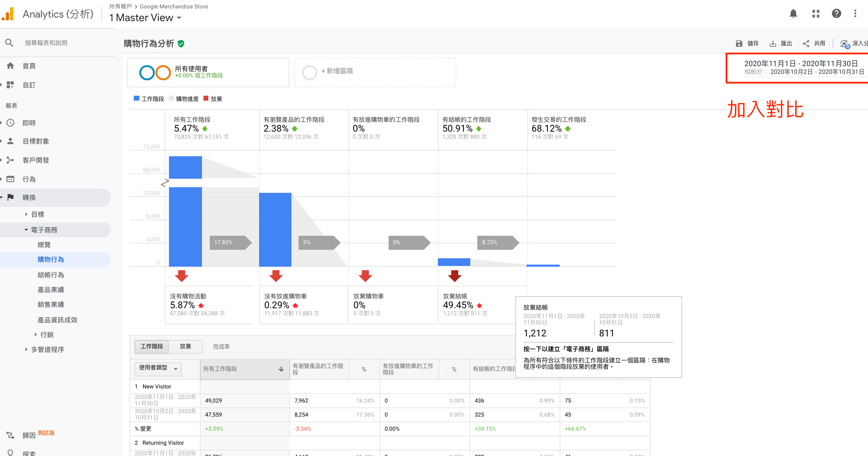Image resolution: width=868 pixels, height=456 pixels.
Task: Click the 首頁 home icon
Action: coord(10,66)
